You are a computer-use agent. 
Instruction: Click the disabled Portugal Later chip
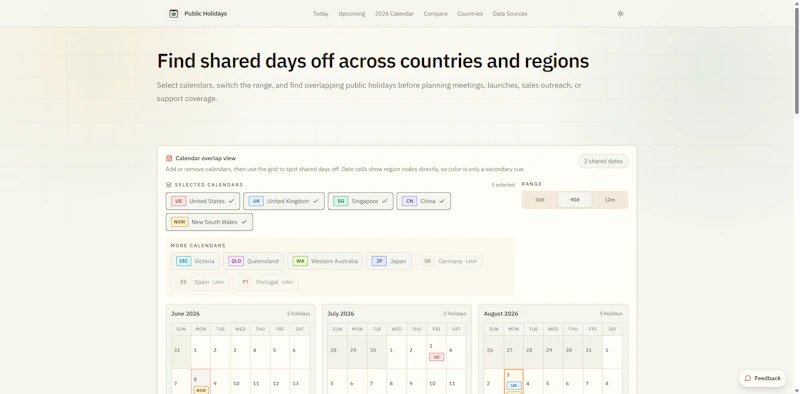(x=265, y=282)
